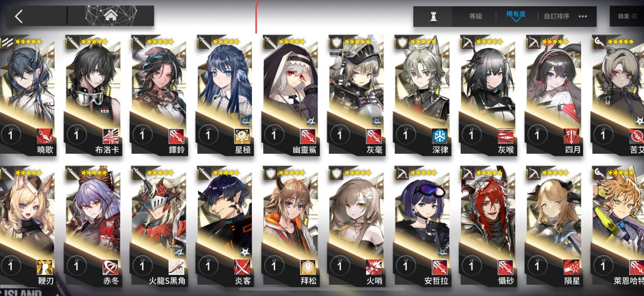Open the red-haired 懾砂 operator card
Image resolution: width=644 pixels, height=296 pixels.
click(x=488, y=227)
